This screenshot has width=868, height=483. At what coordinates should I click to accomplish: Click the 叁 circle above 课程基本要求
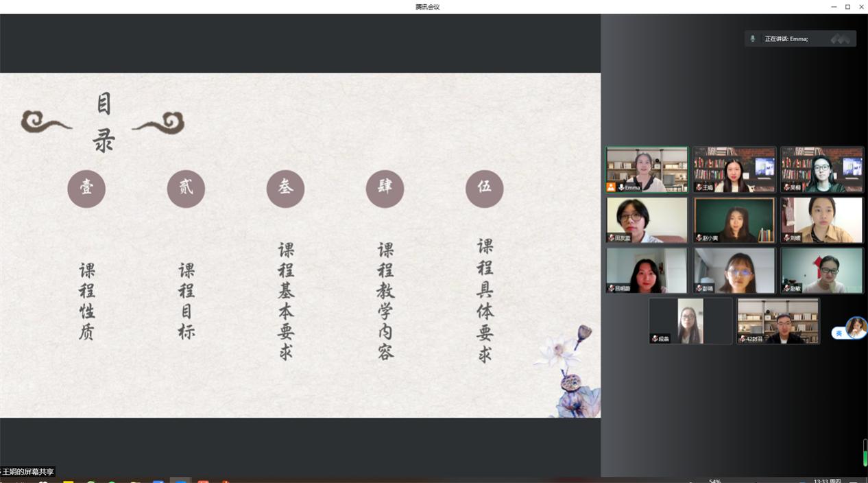pyautogui.click(x=285, y=189)
